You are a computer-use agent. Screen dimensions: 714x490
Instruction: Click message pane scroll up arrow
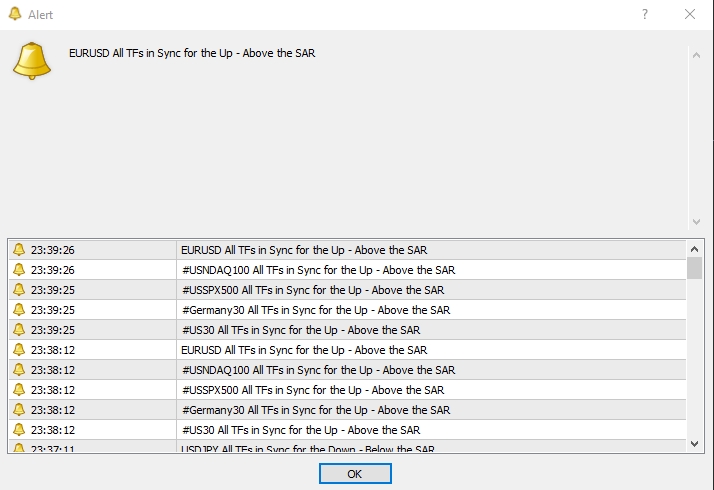696,55
